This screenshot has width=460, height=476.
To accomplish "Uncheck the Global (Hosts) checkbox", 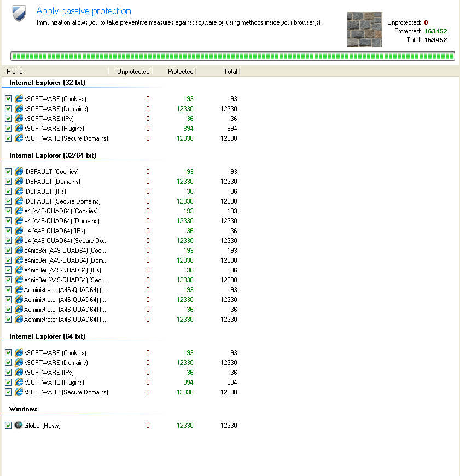I will click(9, 426).
